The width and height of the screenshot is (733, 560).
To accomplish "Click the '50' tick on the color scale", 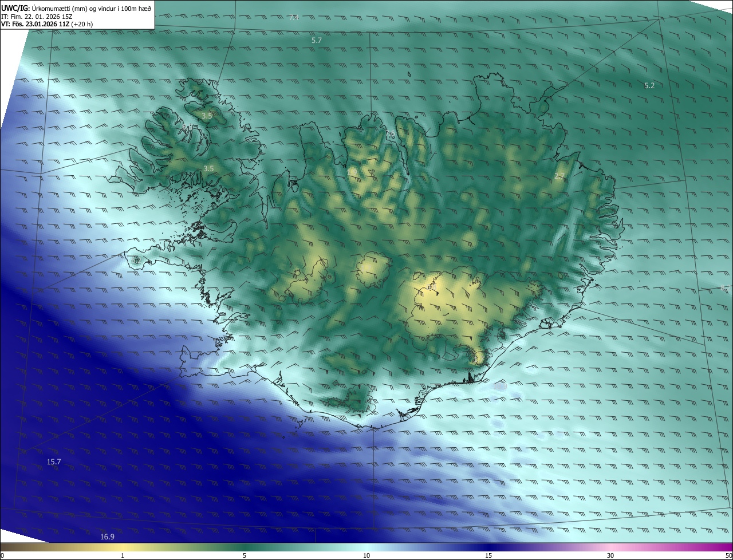I will click(x=728, y=556).
